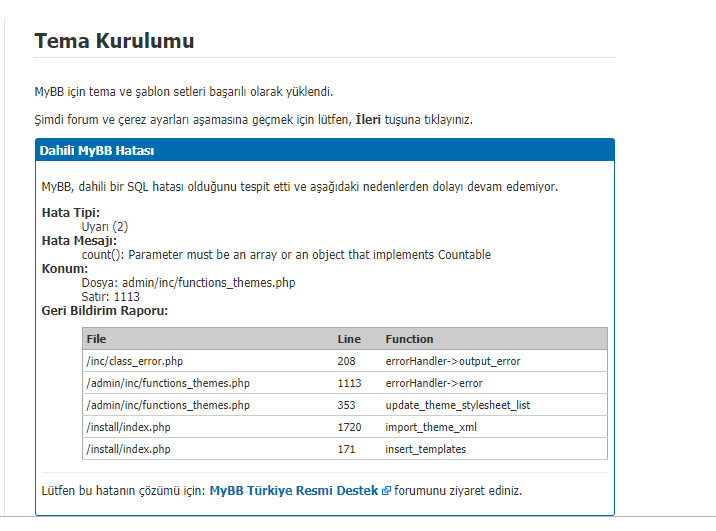Image resolution: width=716 pixels, height=531 pixels.
Task: Click the errorHandler->output_error cell
Action: click(453, 361)
